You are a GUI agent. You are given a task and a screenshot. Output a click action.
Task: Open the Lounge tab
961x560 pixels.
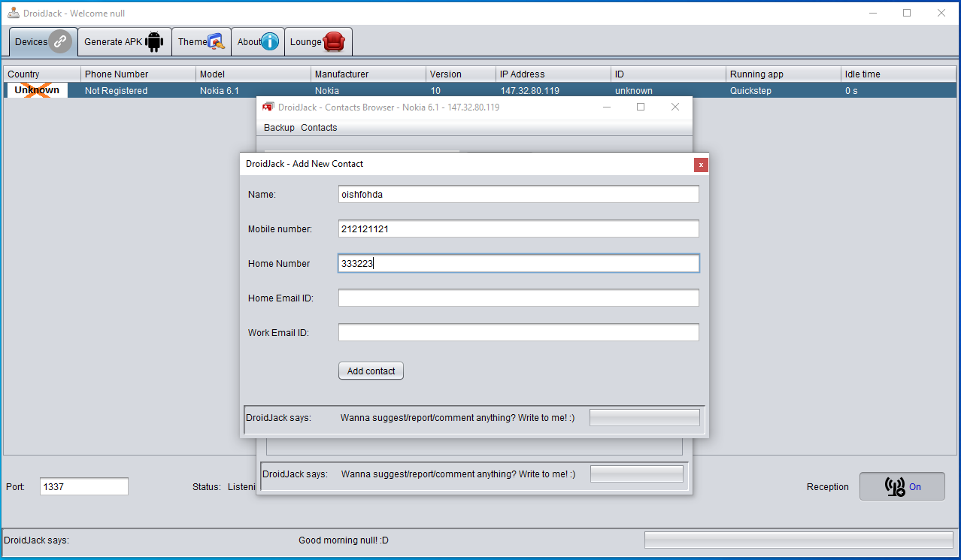point(318,42)
